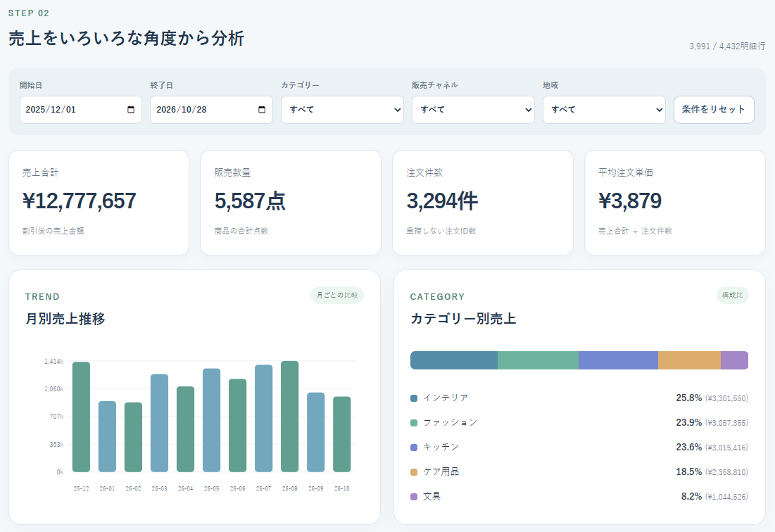Select the 26-06 bar in trend chart

tap(238, 426)
